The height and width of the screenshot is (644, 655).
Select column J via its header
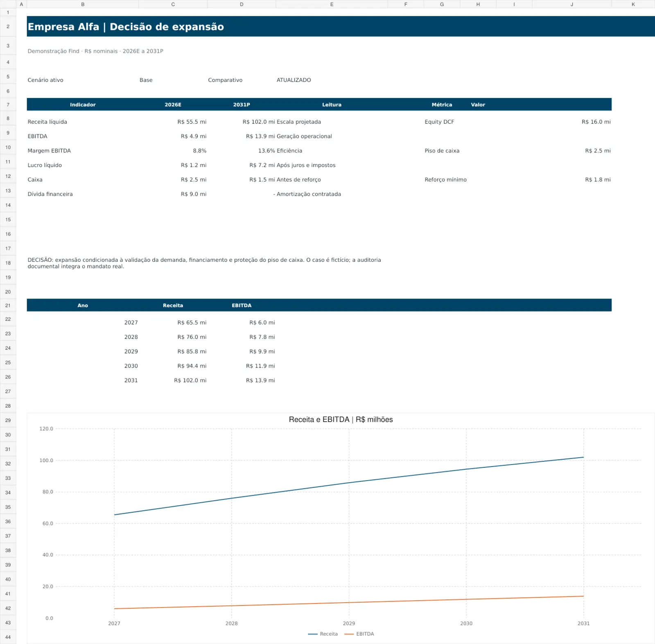tap(572, 4)
